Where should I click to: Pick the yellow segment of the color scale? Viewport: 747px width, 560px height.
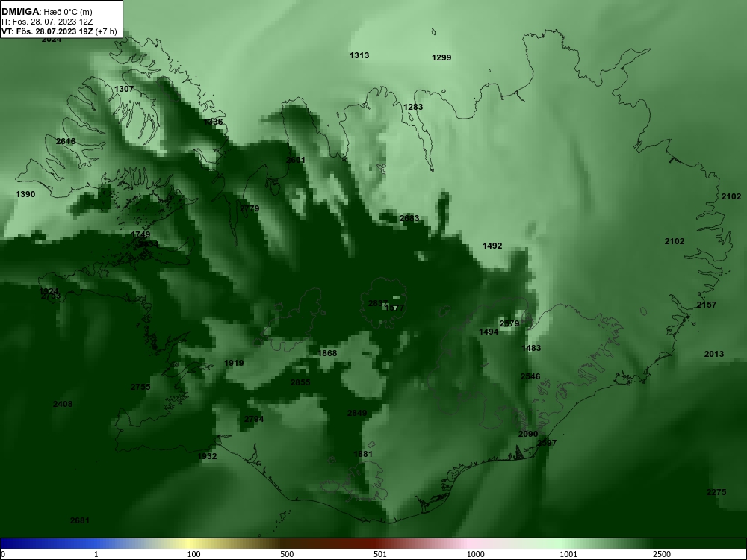coord(190,544)
